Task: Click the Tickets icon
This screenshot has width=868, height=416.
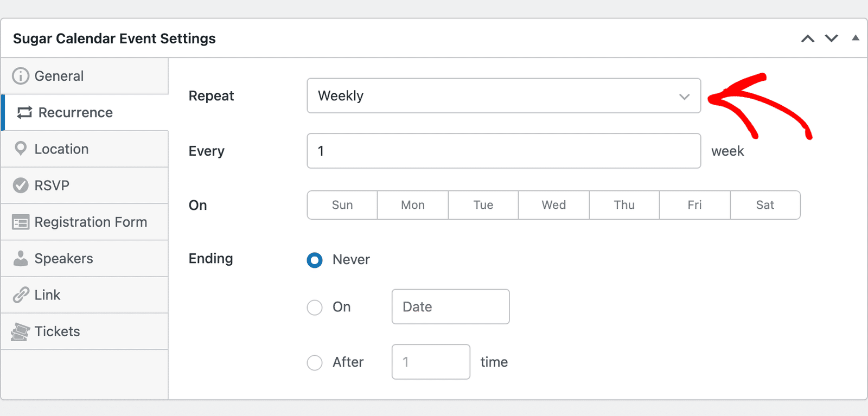Action: pyautogui.click(x=20, y=332)
